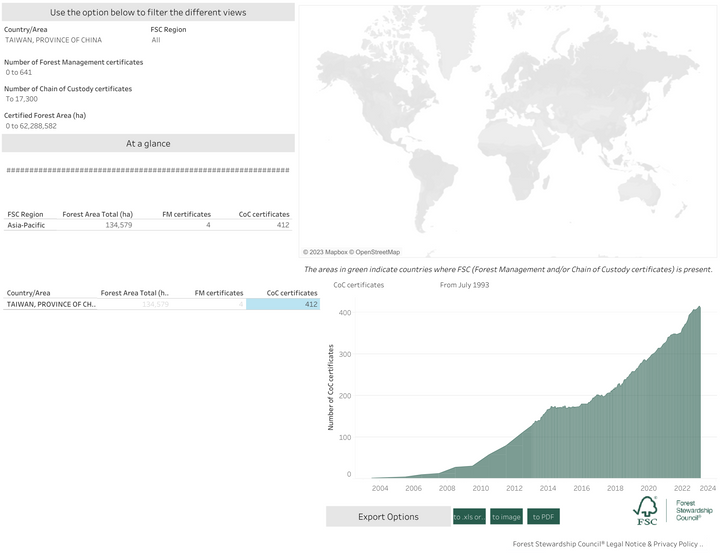The height and width of the screenshot is (554, 721).
Task: Export the dashboard to PDF
Action: (544, 517)
